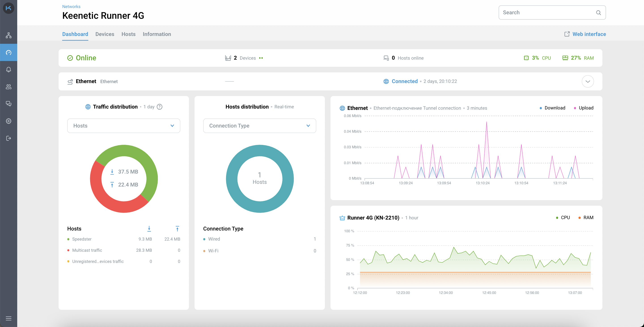The image size is (644, 327).
Task: Toggle the Download series in chart legend
Action: click(552, 108)
